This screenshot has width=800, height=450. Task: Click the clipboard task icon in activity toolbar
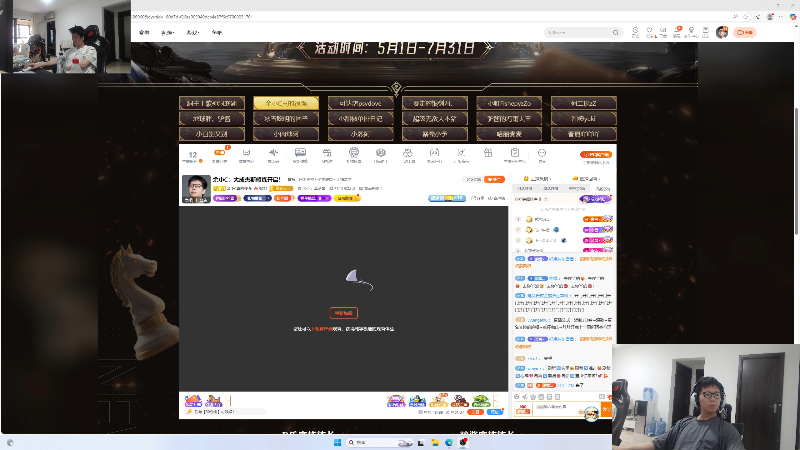coord(515,155)
